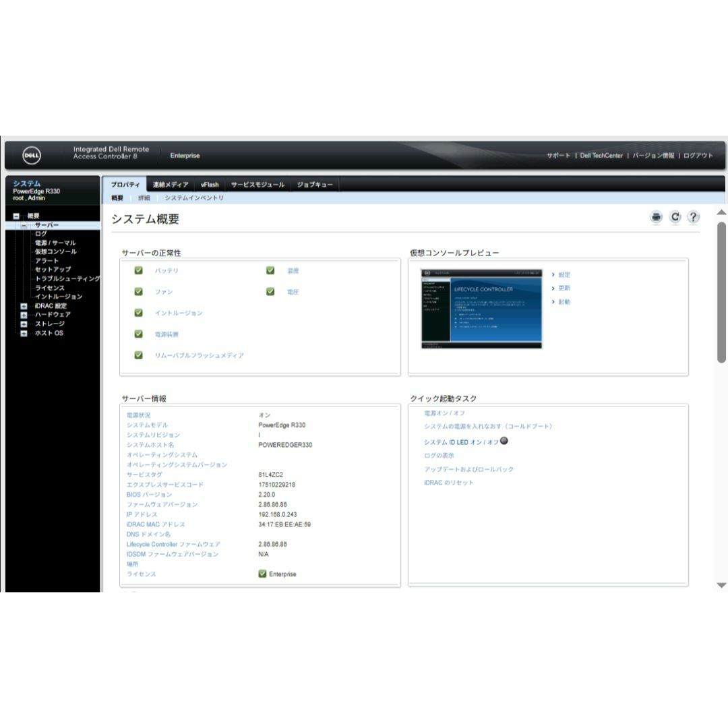Open the バージョン情報 link
728x728 pixels.
pos(653,156)
